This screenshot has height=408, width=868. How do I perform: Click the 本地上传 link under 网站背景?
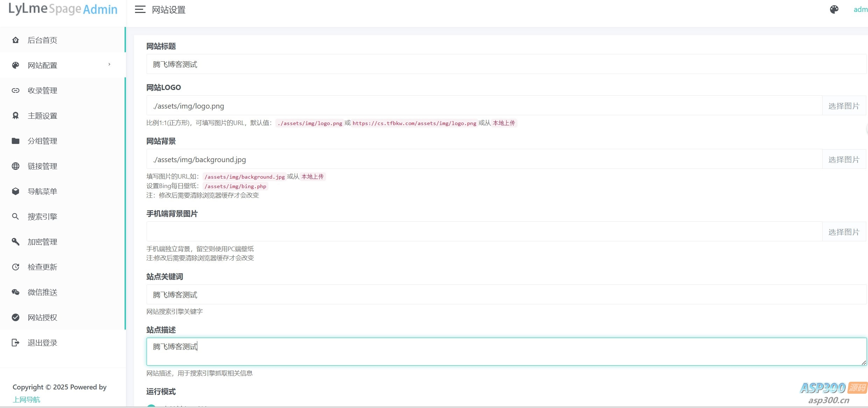coord(312,177)
